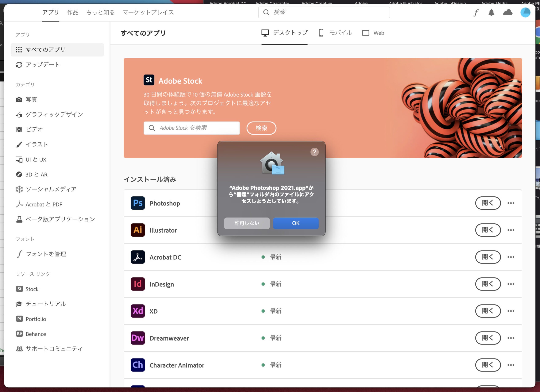Click the Dreamweaver Dw app icon
This screenshot has height=392, width=540.
pos(138,338)
